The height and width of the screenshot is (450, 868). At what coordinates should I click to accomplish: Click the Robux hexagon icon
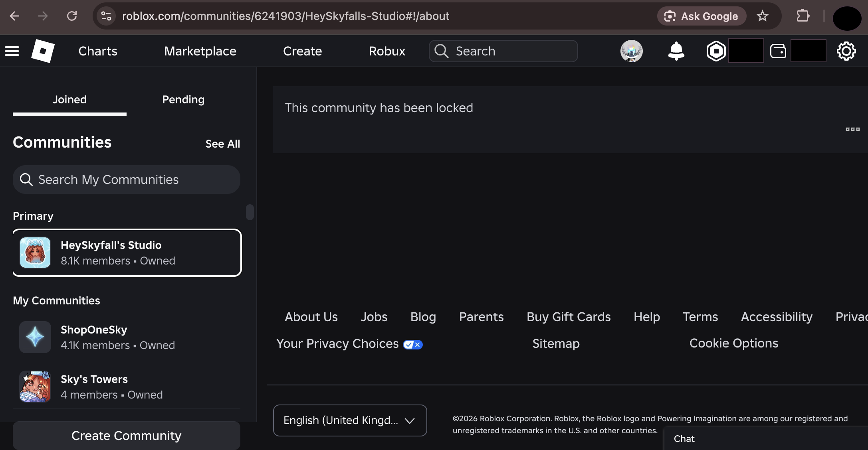click(x=716, y=51)
